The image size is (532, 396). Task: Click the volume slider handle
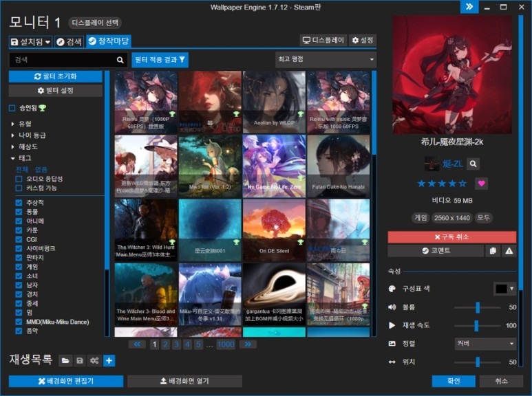pos(478,307)
